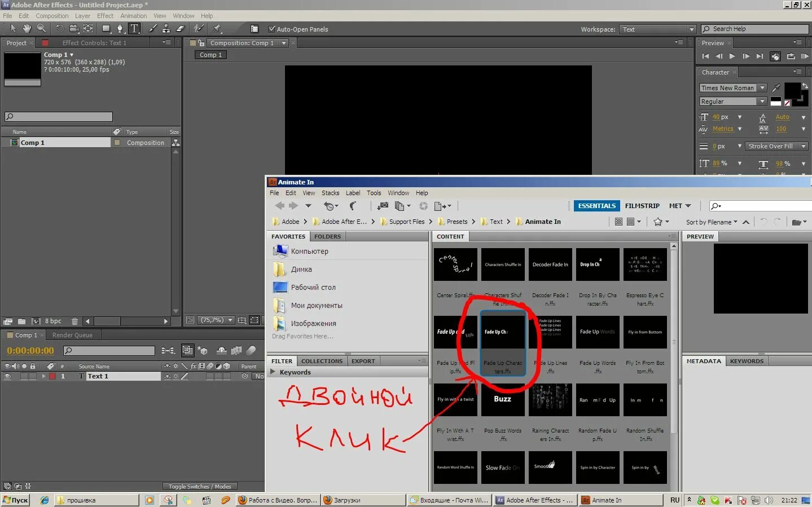812x507 pixels.
Task: Click the black fill color swatch
Action: (792, 91)
